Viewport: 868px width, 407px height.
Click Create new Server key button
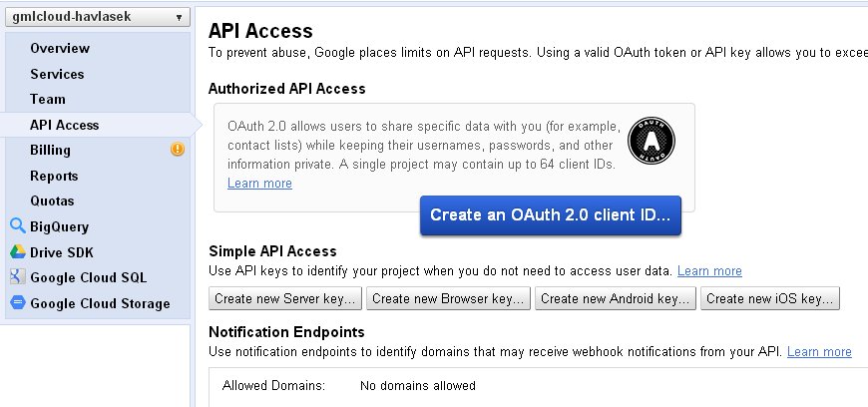285,298
